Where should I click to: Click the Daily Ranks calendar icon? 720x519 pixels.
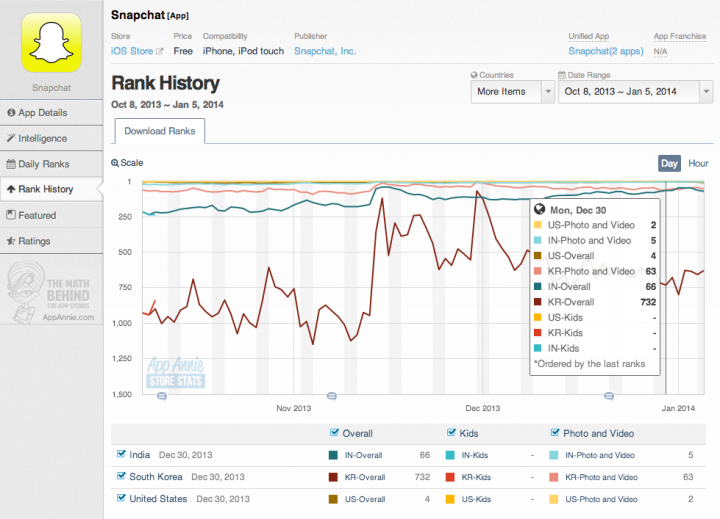[x=11, y=164]
